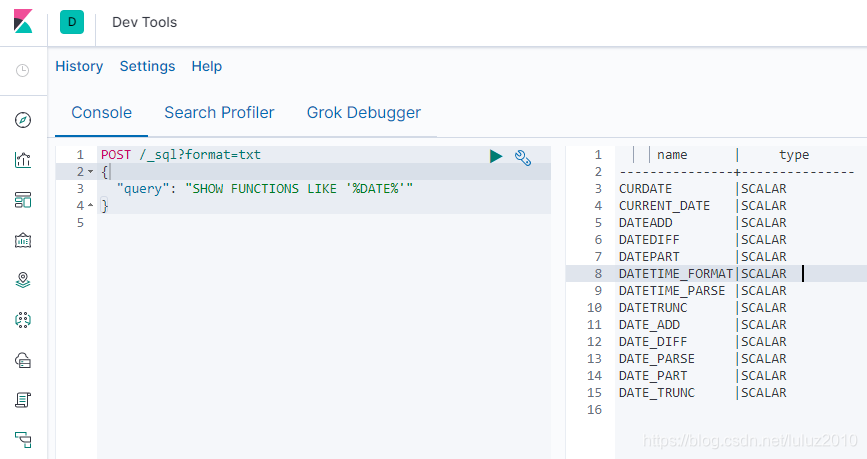The height and width of the screenshot is (459, 867).
Task: Open Infrastructure icon in sidebar
Action: click(23, 360)
